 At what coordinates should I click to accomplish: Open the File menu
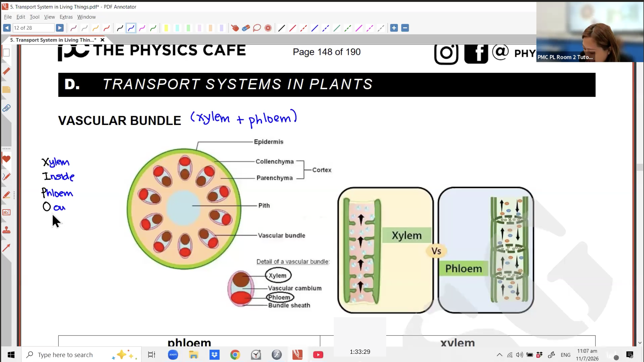coord(8,17)
